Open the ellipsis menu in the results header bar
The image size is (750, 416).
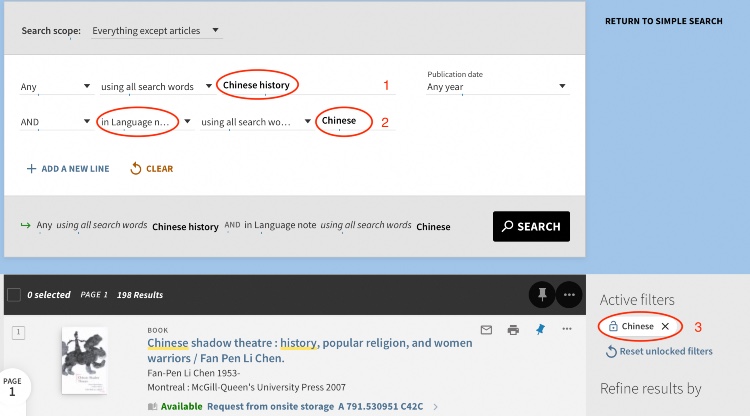coord(569,295)
